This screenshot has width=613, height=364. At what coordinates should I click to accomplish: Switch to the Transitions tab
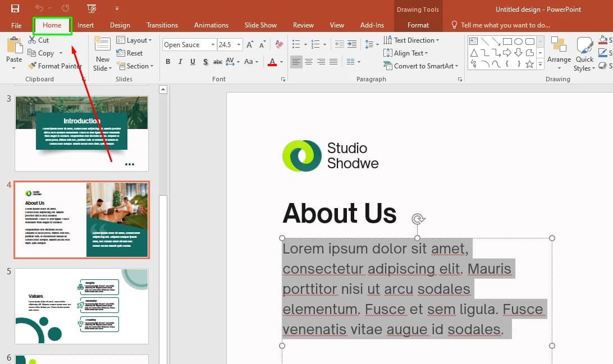pyautogui.click(x=162, y=25)
